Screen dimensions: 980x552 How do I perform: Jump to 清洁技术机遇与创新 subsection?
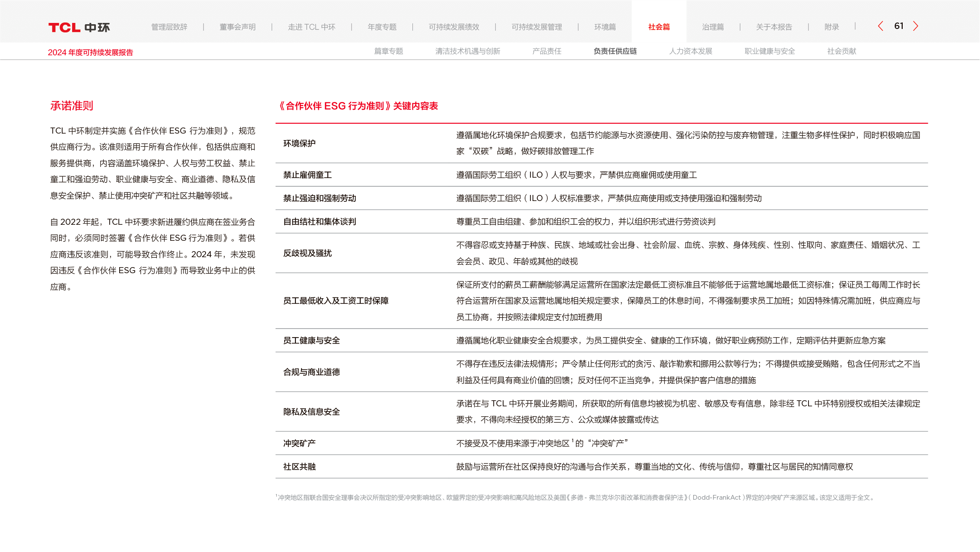[467, 51]
